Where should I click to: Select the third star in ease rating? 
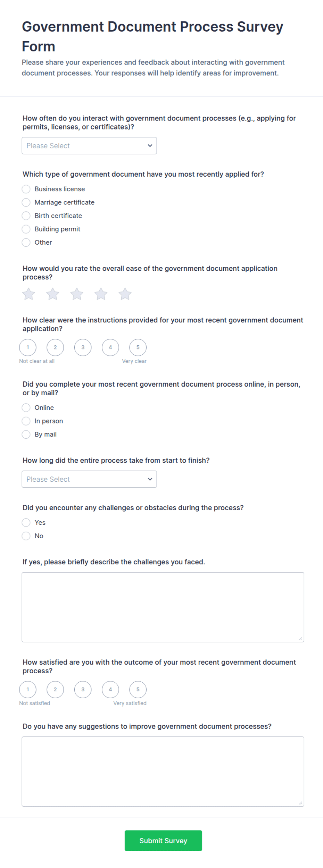tap(77, 294)
